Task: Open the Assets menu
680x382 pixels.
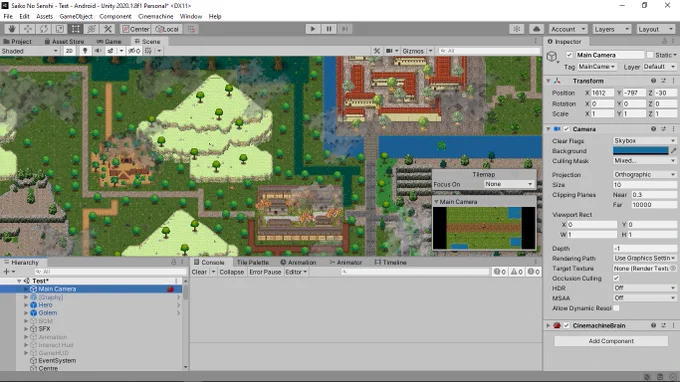Action: [x=44, y=16]
